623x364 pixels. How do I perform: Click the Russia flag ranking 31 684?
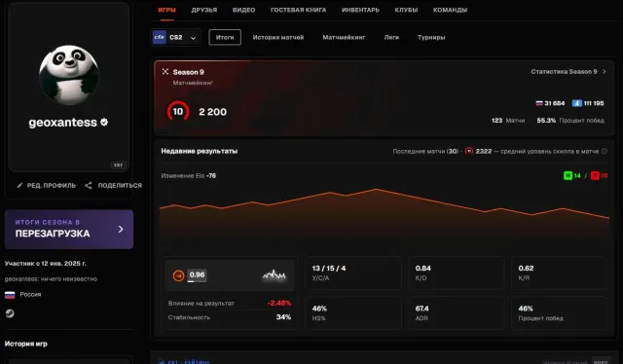pos(550,103)
